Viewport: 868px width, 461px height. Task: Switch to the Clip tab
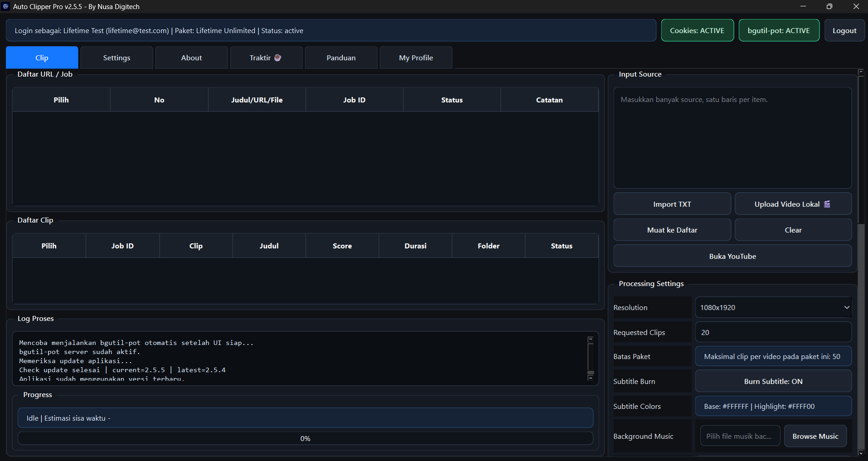[42, 58]
